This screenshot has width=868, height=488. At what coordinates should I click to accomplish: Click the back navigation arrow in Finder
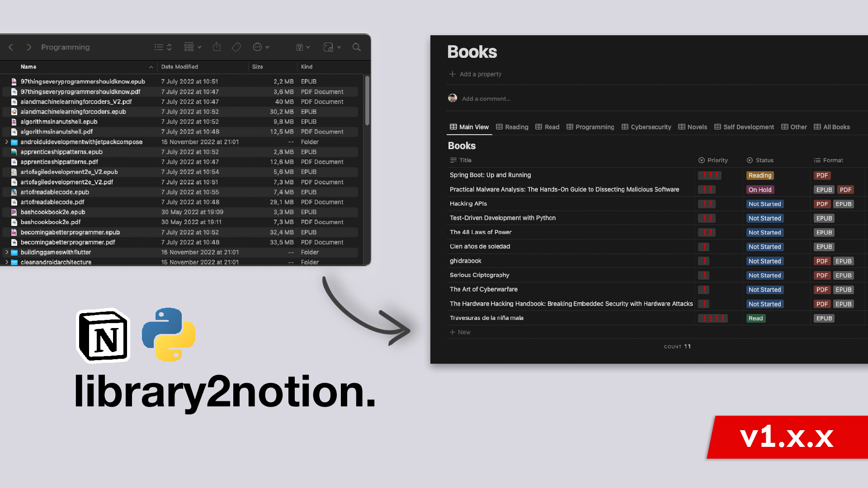click(11, 47)
